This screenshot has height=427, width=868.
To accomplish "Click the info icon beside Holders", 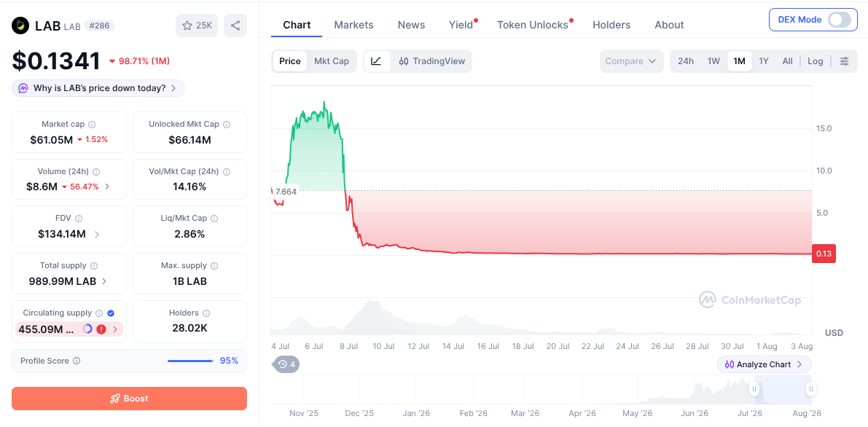I will (x=206, y=313).
